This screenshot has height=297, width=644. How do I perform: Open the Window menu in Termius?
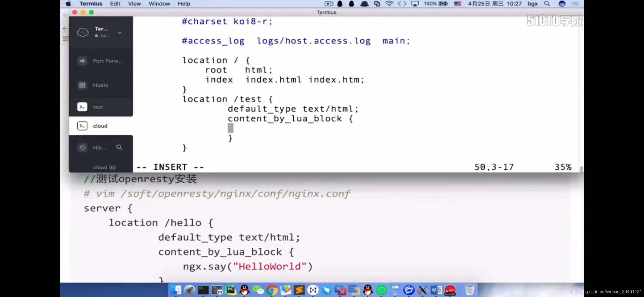coord(159,4)
